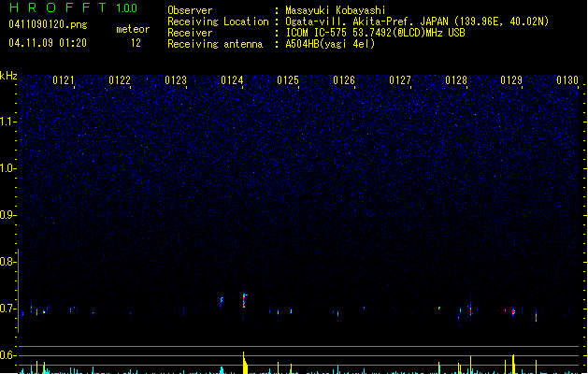Click the 0127 time marker
The height and width of the screenshot is (374, 588).
click(400, 80)
